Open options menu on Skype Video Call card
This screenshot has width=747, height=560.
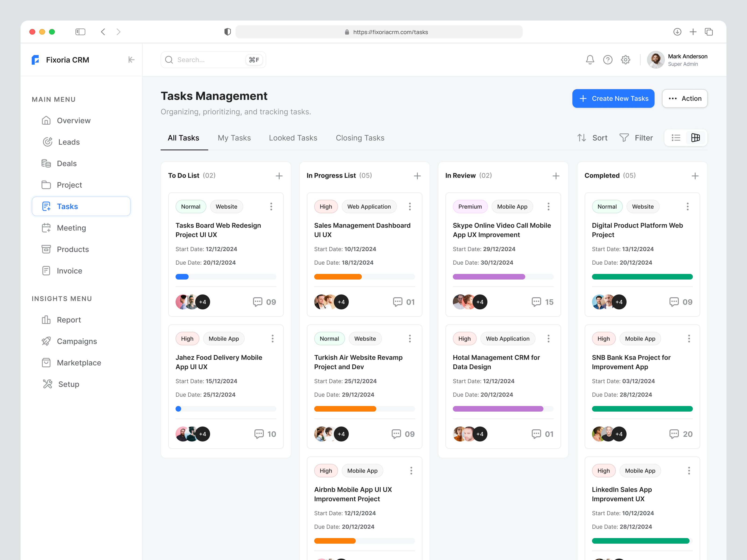548,206
